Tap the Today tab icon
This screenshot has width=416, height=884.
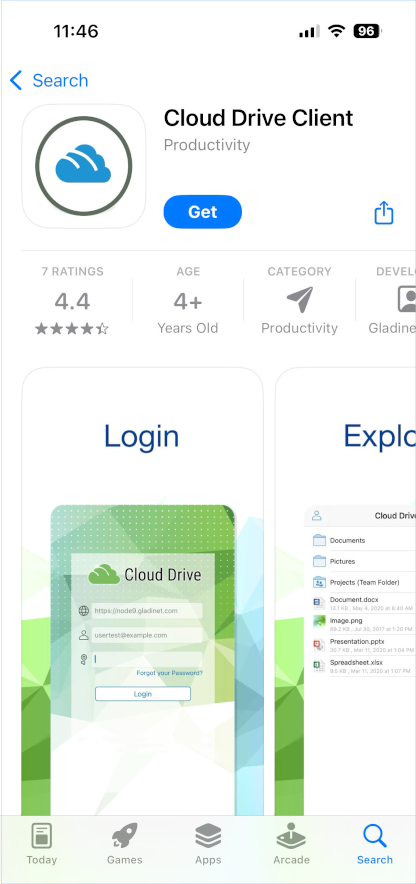click(42, 836)
